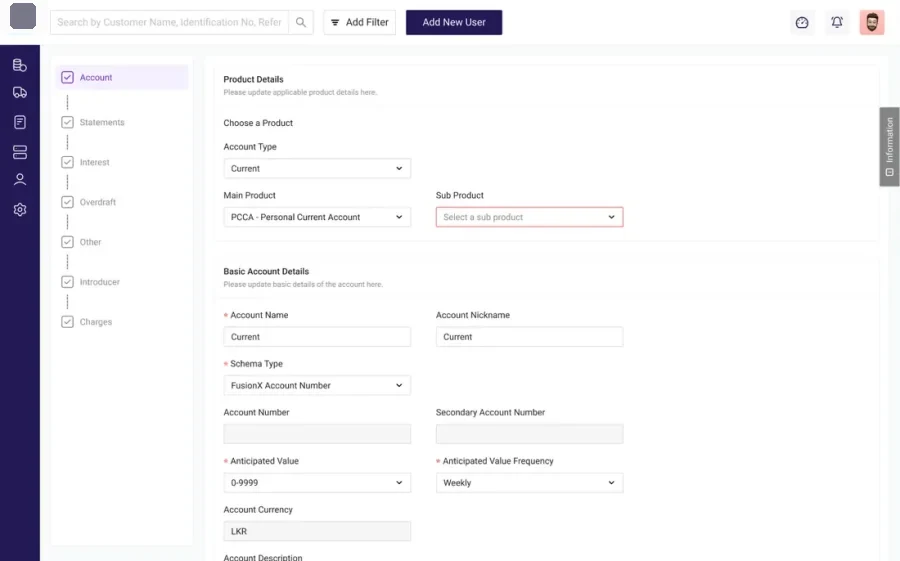Toggle the Account step checkbox

coord(67,78)
